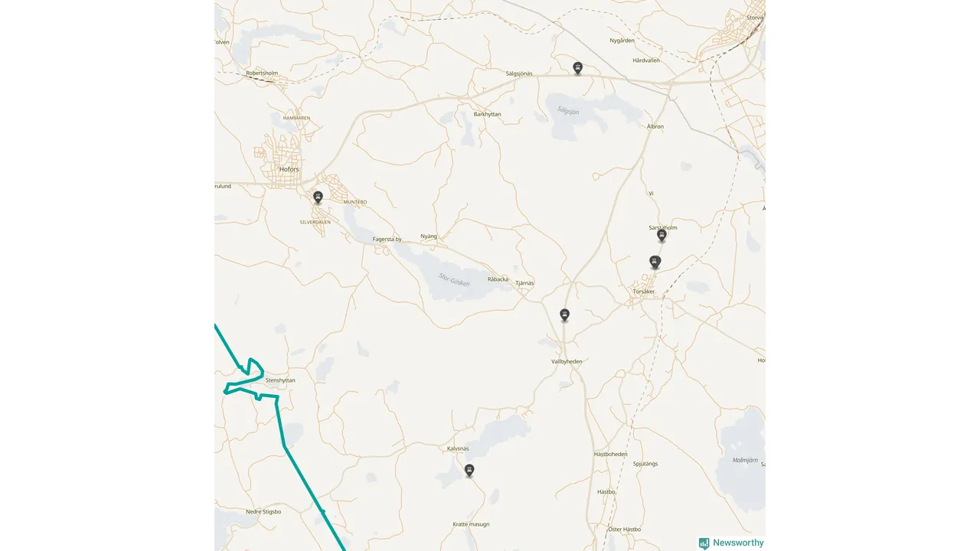Click the Hofors town label
The height and width of the screenshot is (551, 980).
pyautogui.click(x=289, y=169)
